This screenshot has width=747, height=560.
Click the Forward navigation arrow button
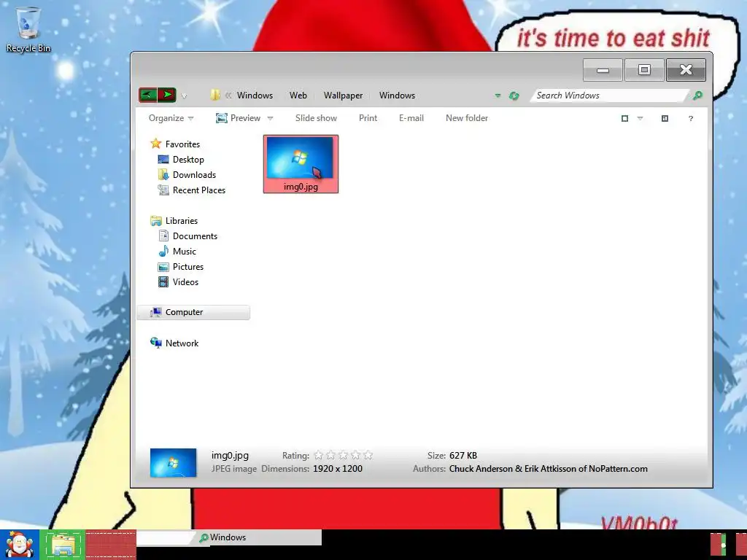[167, 95]
